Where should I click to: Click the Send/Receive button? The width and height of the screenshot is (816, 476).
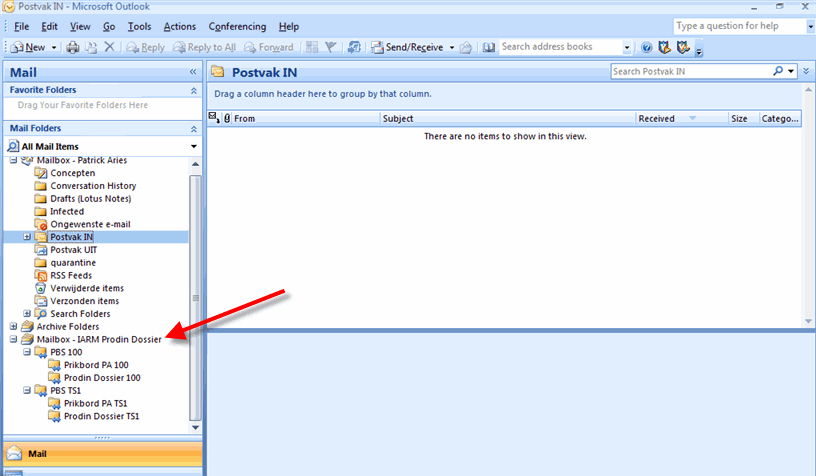point(407,47)
